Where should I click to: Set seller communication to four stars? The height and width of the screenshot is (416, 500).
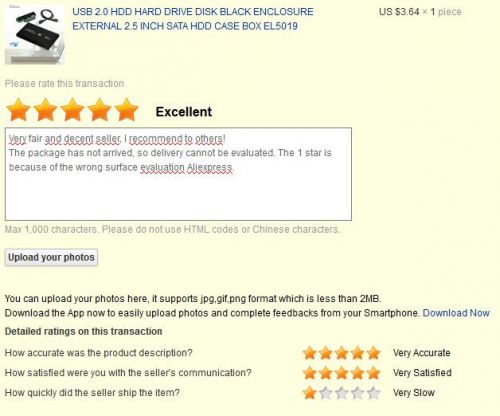coord(358,373)
